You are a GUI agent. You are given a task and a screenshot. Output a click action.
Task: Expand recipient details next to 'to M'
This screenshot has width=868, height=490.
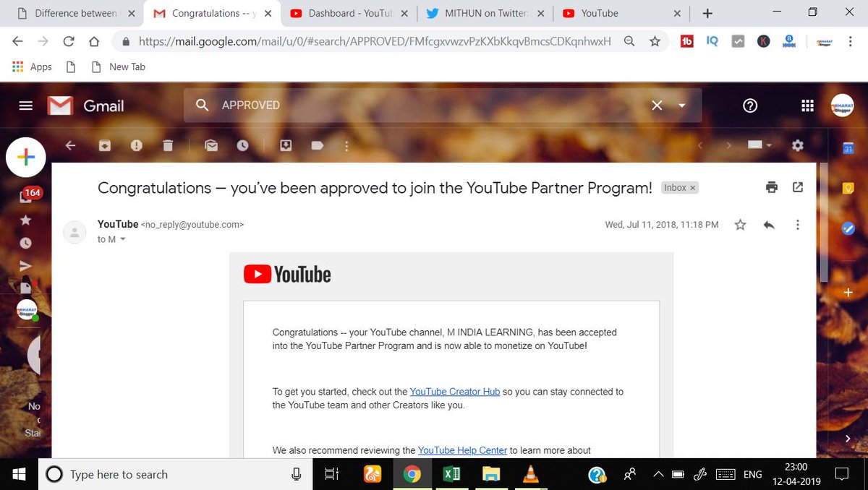(x=122, y=239)
